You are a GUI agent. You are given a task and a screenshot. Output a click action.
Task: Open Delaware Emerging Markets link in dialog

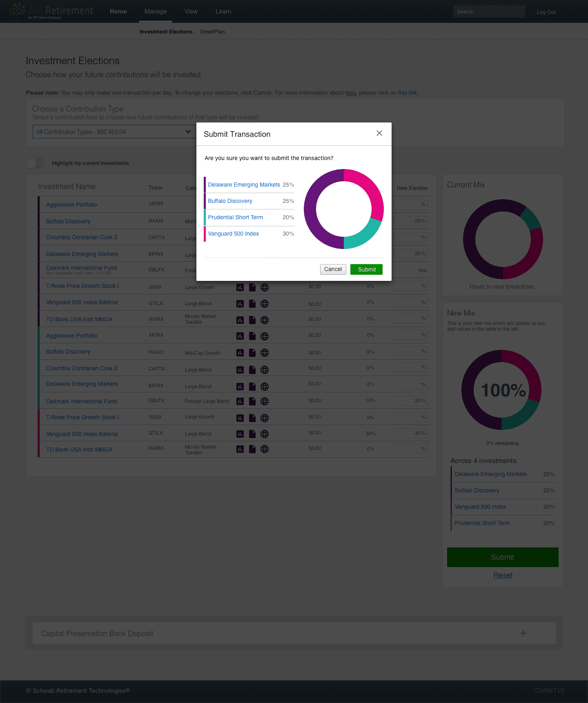[244, 185]
